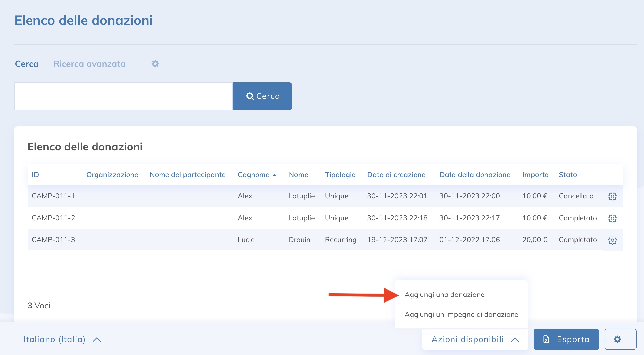Image resolution: width=644 pixels, height=355 pixels.
Task: Click the magnifying glass icon in Cerca button
Action: (250, 96)
